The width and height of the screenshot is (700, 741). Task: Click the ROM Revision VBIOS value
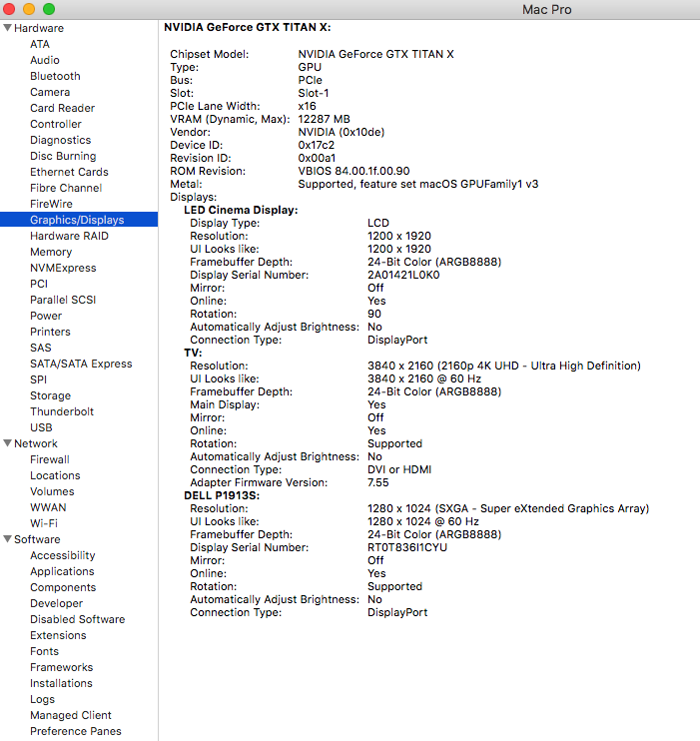point(354,171)
